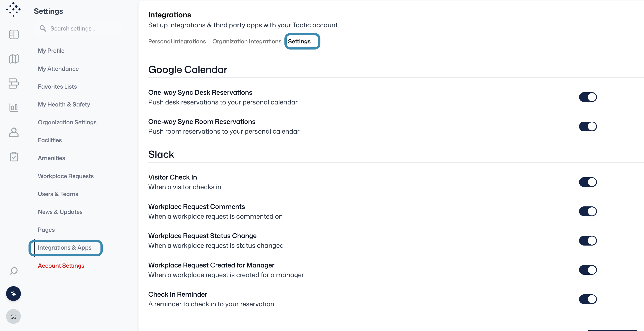Turn off Visitor Check In Slack notification

tap(587, 182)
